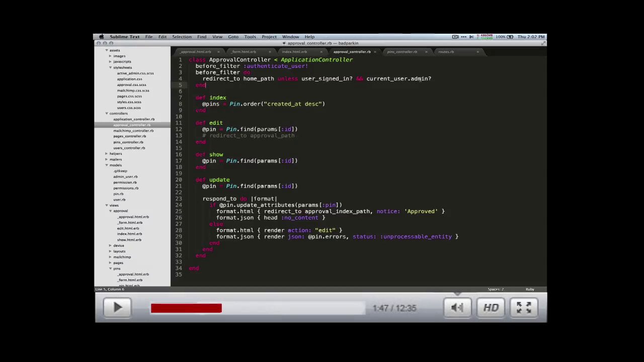Viewport: 644px width, 362px height.
Task: Expand the images folder
Action: click(x=110, y=56)
